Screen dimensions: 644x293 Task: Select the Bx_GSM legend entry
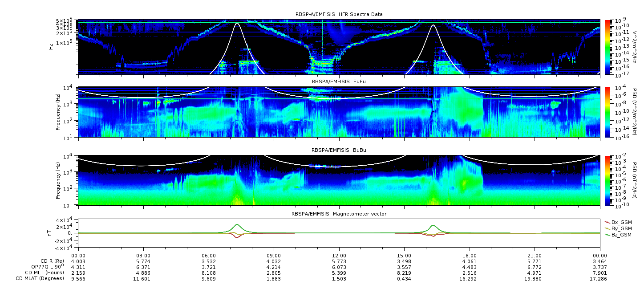618,222
